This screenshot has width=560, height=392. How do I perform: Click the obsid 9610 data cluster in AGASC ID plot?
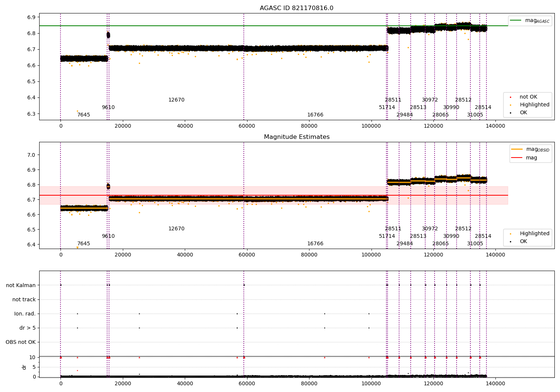108,35
